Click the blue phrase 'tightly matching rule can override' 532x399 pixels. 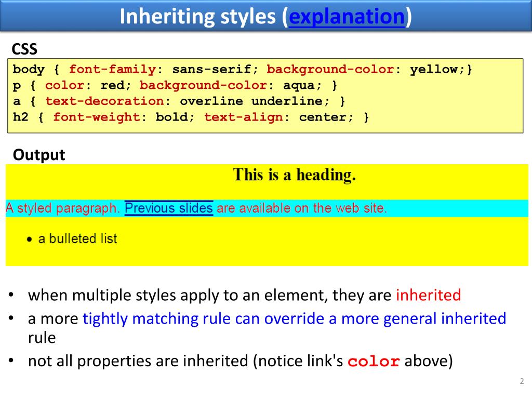[203, 318]
